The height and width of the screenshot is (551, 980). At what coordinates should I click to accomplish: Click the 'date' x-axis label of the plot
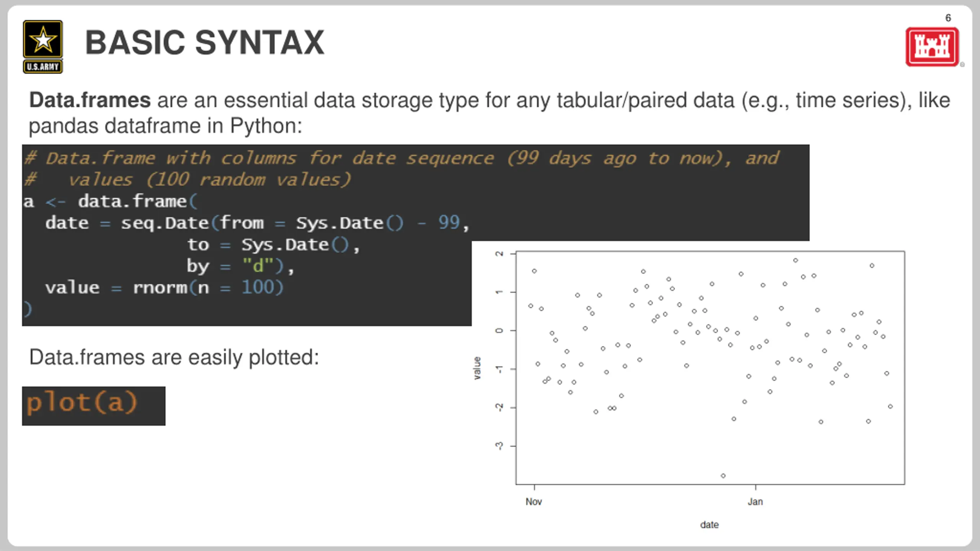[709, 525]
